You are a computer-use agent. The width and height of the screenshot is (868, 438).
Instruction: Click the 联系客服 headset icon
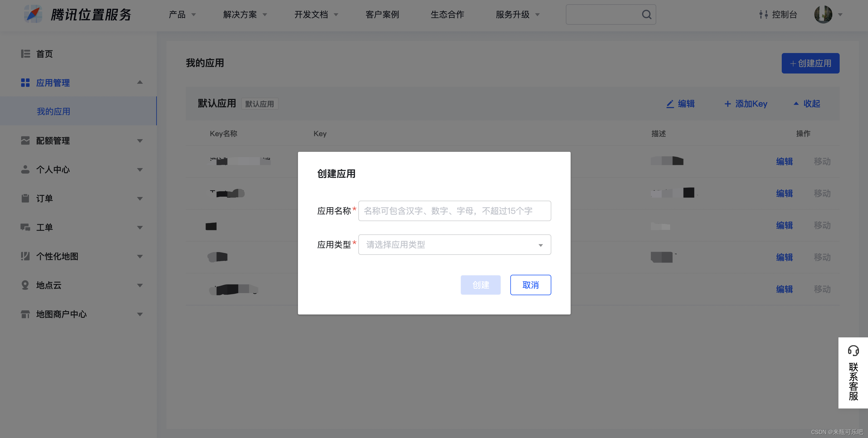[x=853, y=350]
